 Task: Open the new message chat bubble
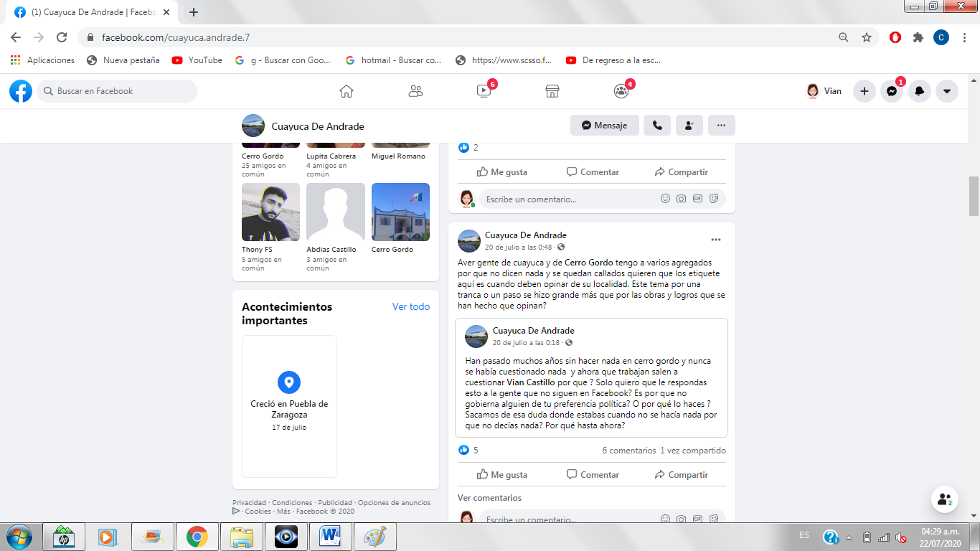pos(945,499)
